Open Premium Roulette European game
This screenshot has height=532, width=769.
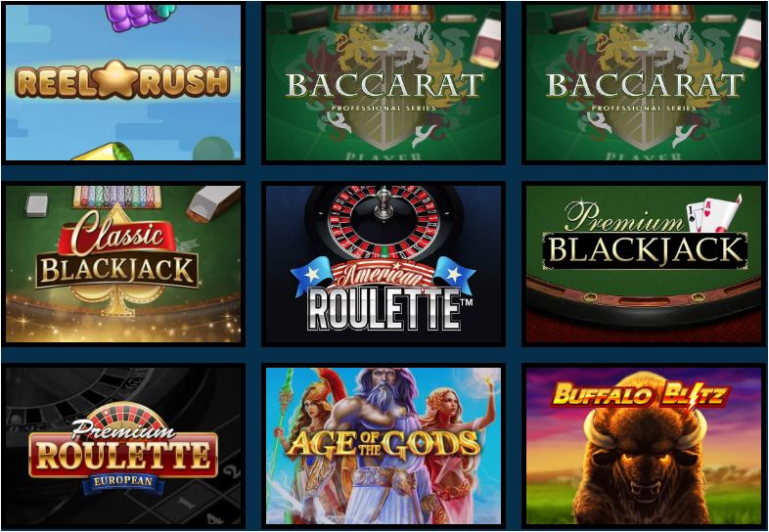pos(123,446)
